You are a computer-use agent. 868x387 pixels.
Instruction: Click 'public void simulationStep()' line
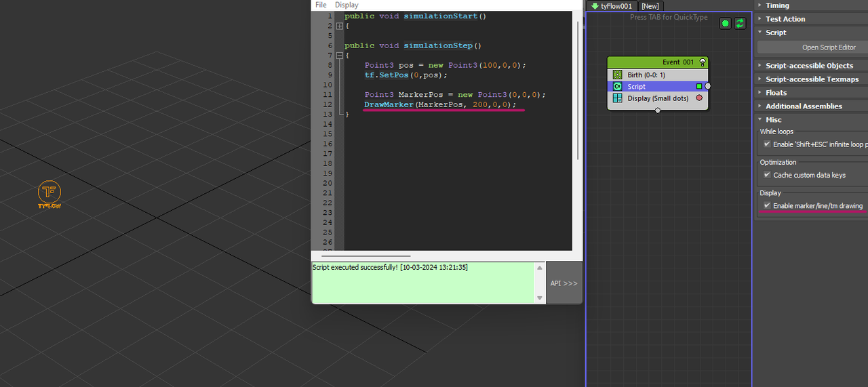click(413, 45)
